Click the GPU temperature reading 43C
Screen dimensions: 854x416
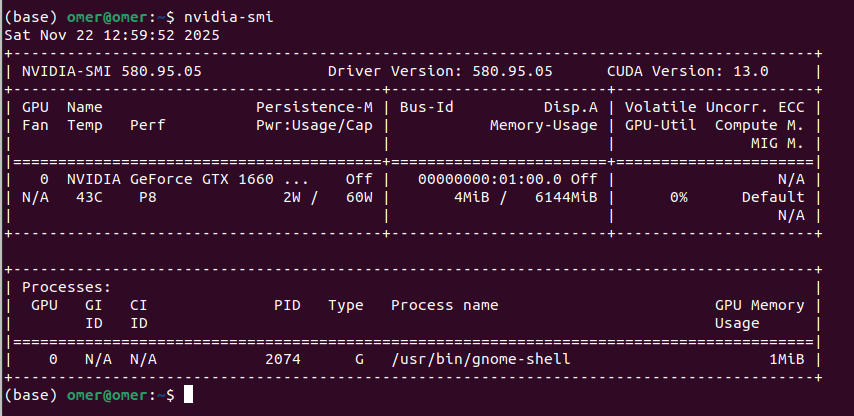tap(79, 197)
